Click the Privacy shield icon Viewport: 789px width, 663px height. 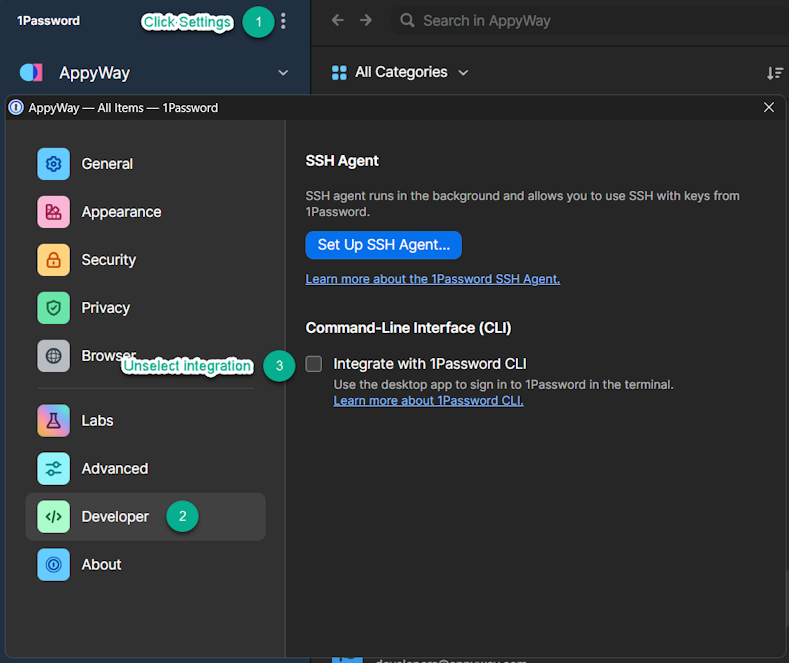point(53,308)
